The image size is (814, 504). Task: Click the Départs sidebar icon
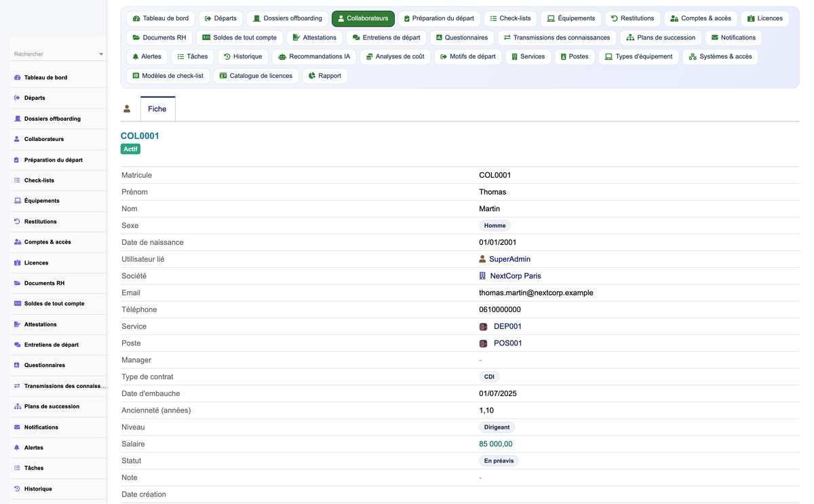17,98
